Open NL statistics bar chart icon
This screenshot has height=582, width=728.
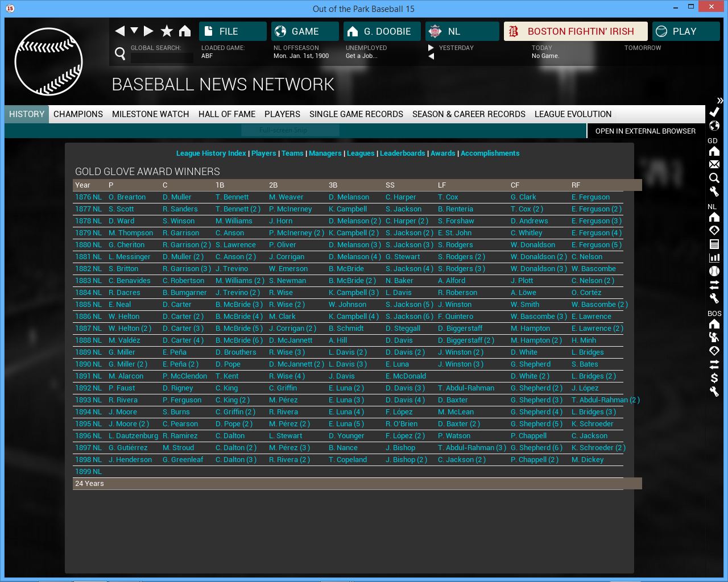[714, 257]
